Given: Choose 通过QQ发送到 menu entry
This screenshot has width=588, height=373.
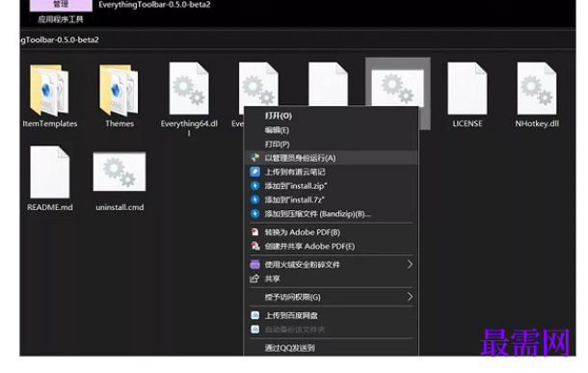Looking at the screenshot, I should click(x=290, y=348).
